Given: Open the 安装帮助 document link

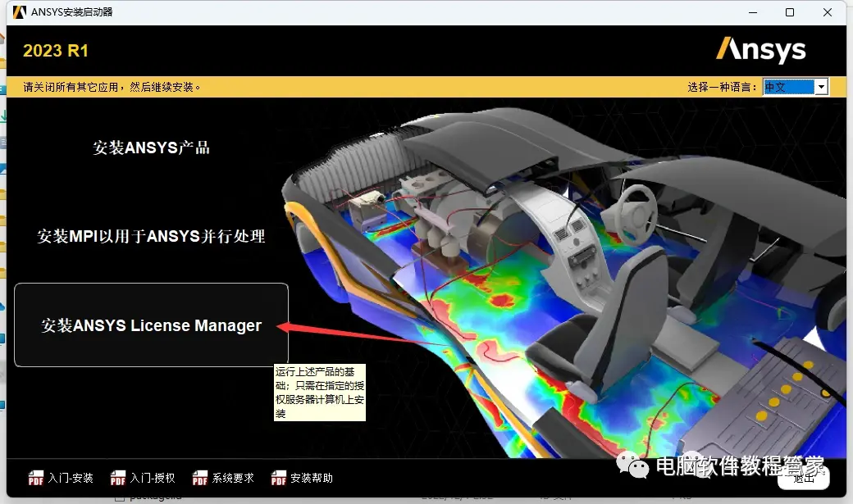Looking at the screenshot, I should pyautogui.click(x=312, y=478).
